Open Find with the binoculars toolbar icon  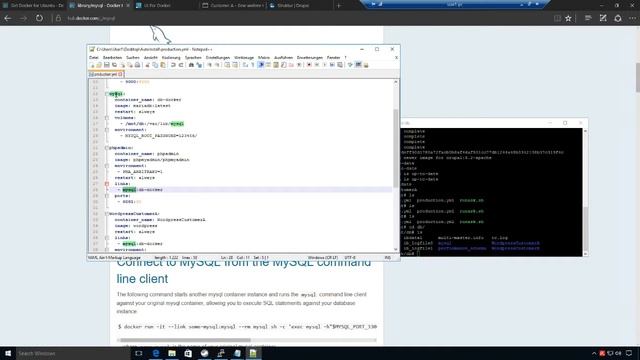coord(191,65)
